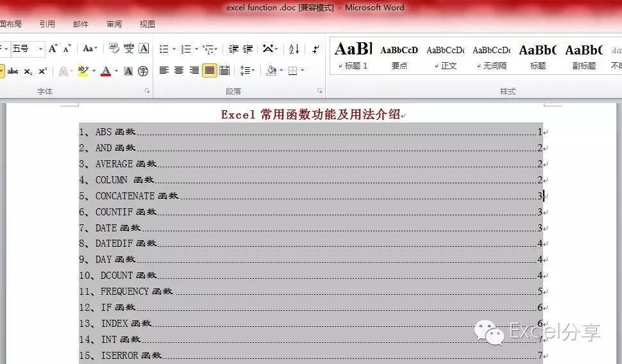Viewport: 622px width, 364px height.
Task: Open the 视图 View tab
Action: [147, 24]
